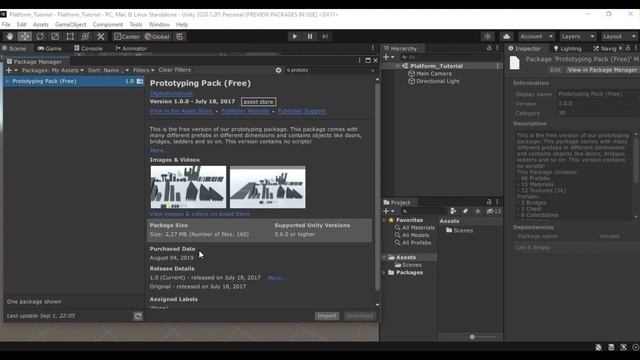Open View in the Asset Store link
This screenshot has height=360, width=640.
[x=181, y=111]
